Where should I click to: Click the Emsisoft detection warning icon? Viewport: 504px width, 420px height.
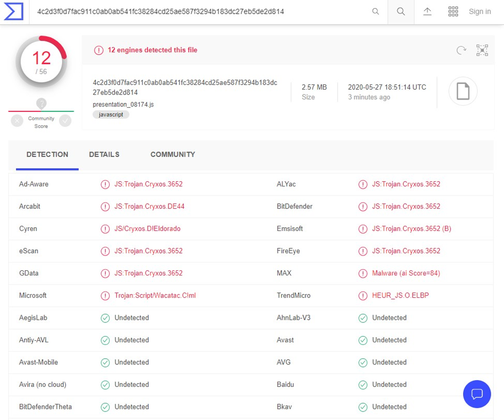click(363, 229)
